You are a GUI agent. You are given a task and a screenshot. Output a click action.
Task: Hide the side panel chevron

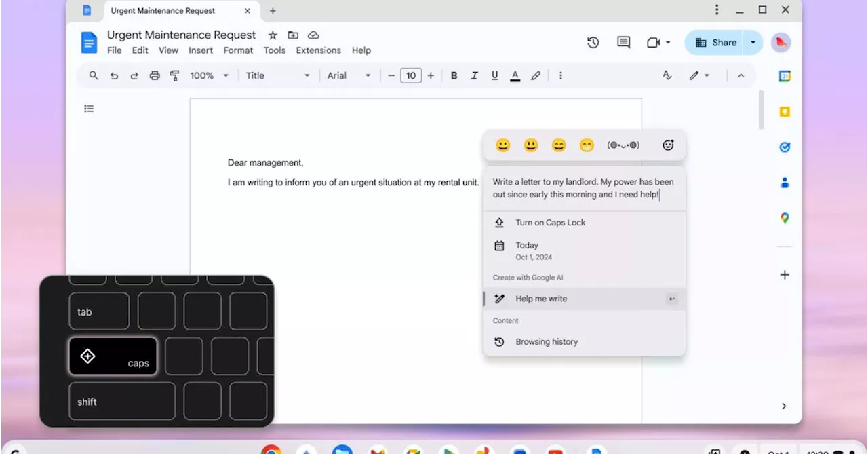tap(784, 406)
